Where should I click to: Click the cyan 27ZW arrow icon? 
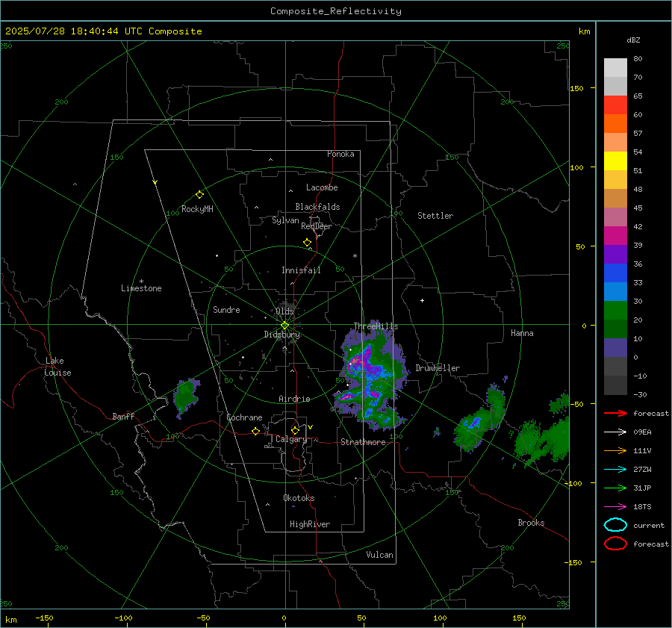615,470
